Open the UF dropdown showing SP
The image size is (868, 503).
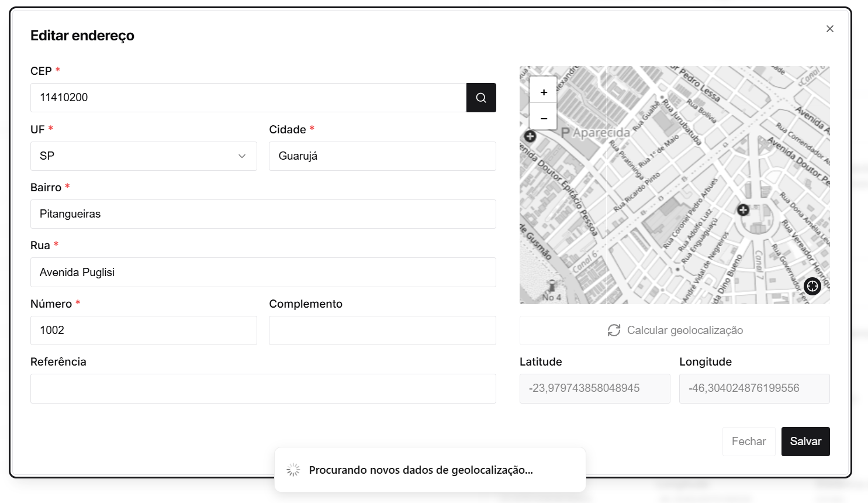click(144, 156)
